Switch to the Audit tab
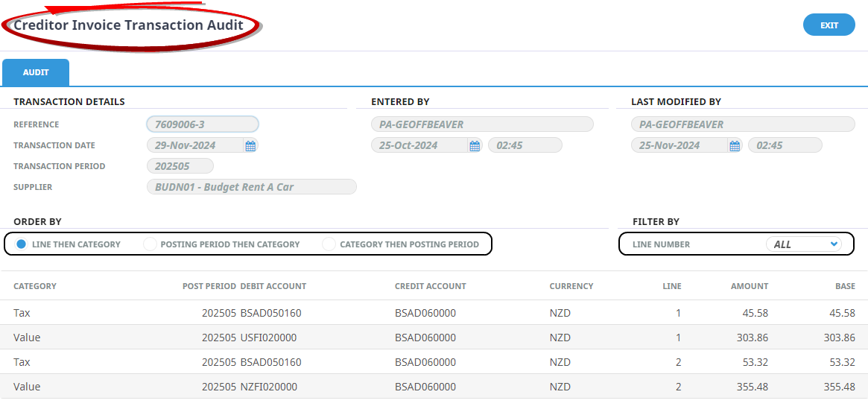The height and width of the screenshot is (415, 868). pyautogui.click(x=36, y=73)
